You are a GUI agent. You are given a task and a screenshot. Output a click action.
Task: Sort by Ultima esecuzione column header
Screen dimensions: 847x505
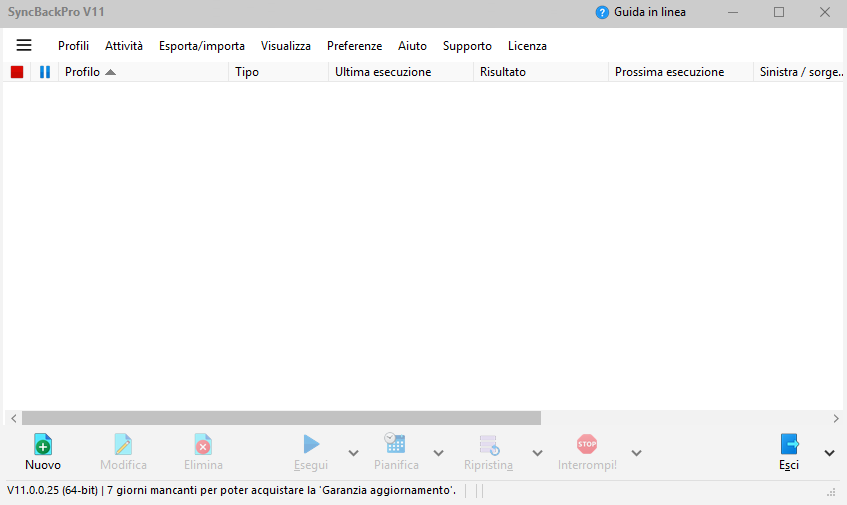tap(401, 72)
